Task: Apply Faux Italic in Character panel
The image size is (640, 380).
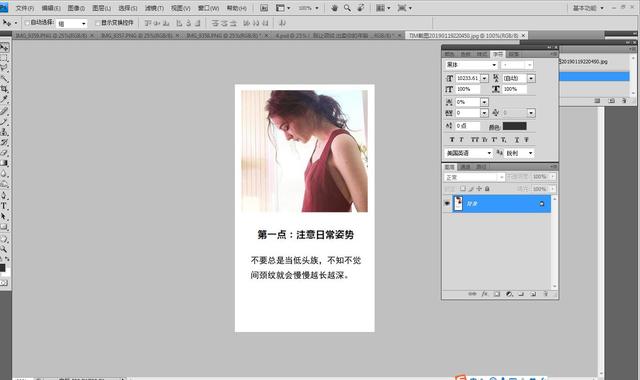Action: click(461, 140)
